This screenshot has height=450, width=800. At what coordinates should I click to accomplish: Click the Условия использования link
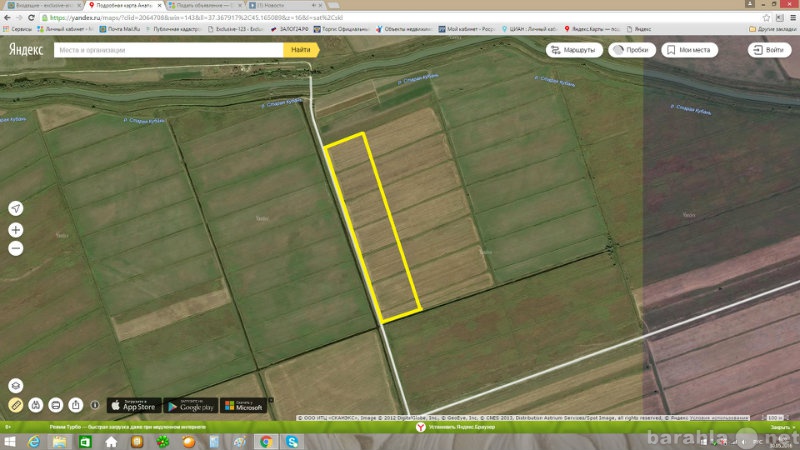pos(719,418)
